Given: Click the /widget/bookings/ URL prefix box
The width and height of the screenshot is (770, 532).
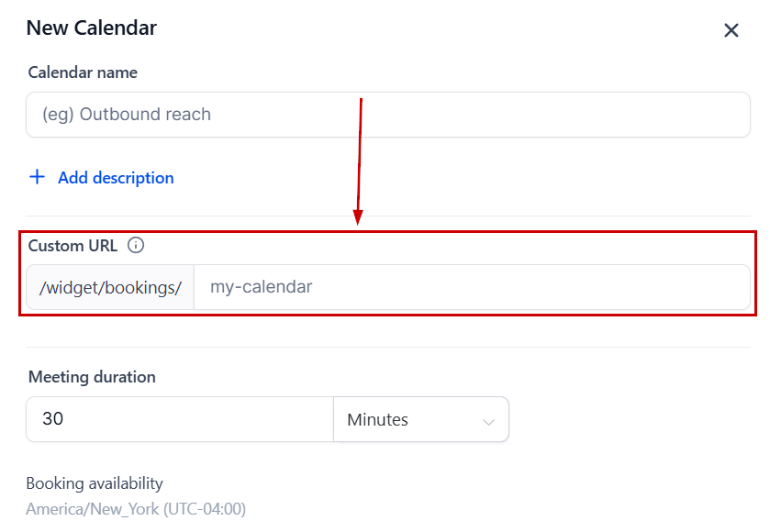Looking at the screenshot, I should point(110,288).
